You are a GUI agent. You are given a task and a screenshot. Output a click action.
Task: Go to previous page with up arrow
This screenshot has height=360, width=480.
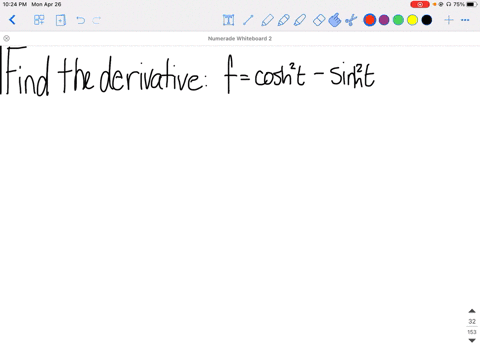click(x=472, y=311)
